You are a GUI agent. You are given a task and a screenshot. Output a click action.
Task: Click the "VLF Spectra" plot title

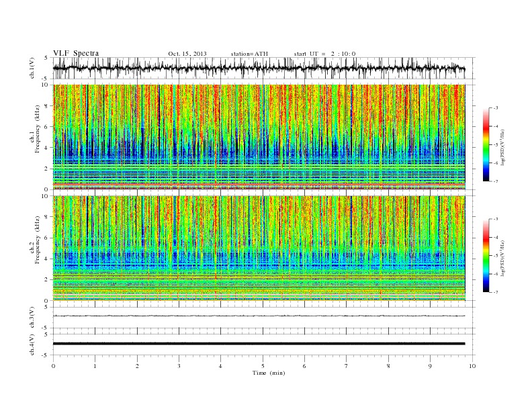coord(76,53)
